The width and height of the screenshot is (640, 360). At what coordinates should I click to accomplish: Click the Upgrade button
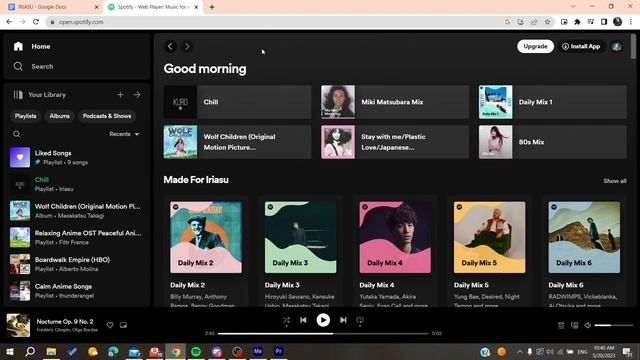pyautogui.click(x=535, y=47)
